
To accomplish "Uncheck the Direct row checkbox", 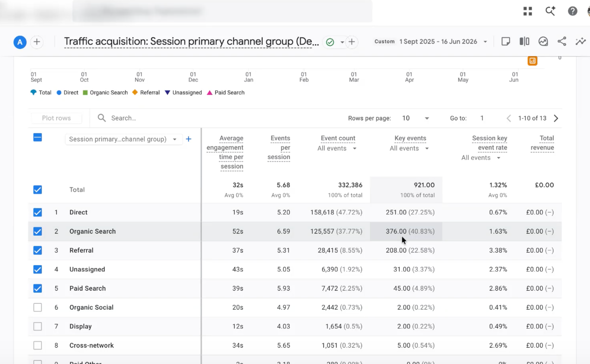I will 38,212.
